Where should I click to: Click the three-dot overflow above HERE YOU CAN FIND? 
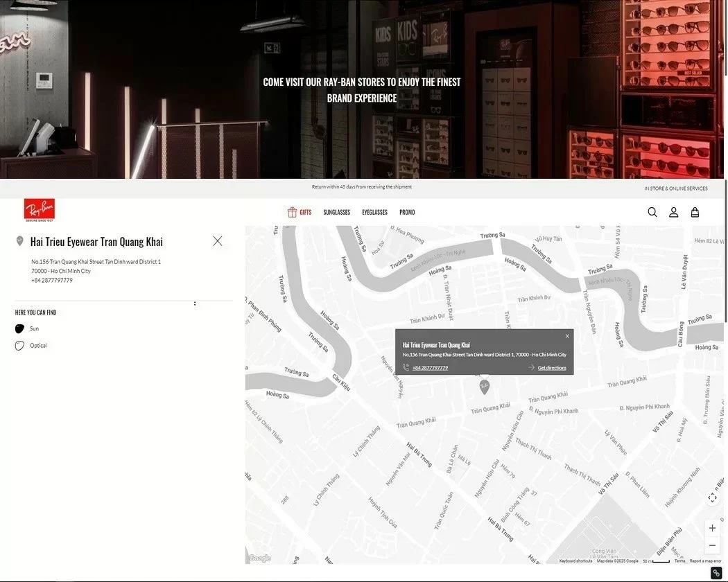pos(195,303)
